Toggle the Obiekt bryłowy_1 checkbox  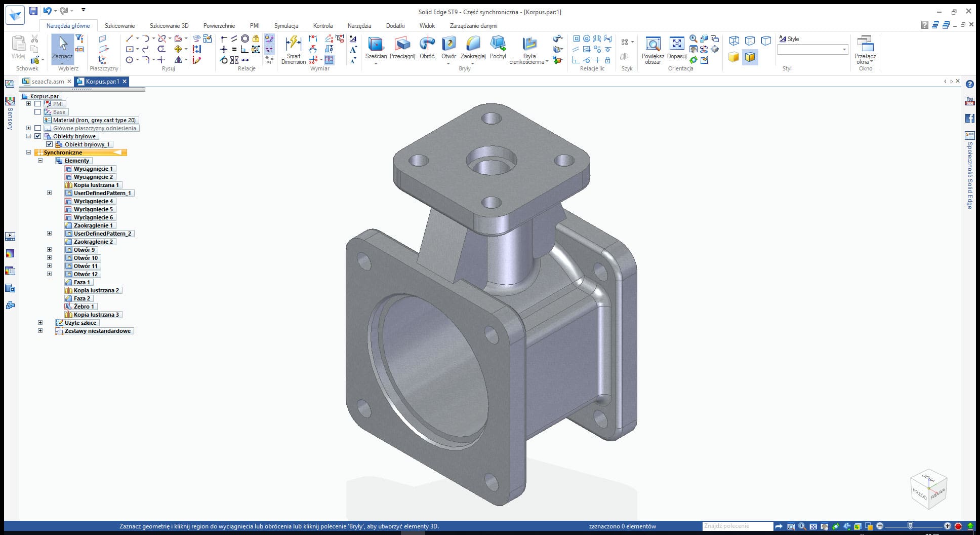click(49, 144)
